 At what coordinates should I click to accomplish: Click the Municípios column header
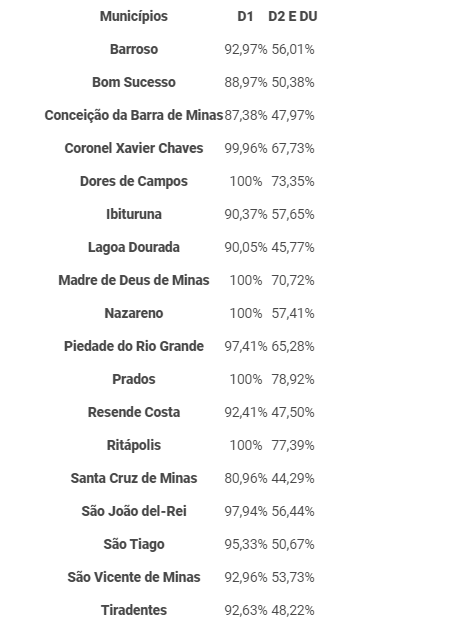click(x=134, y=16)
